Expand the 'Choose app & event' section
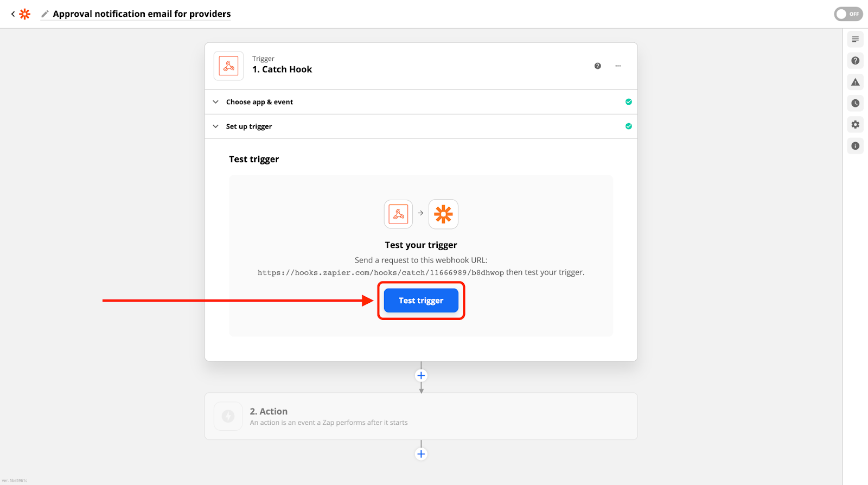 coord(420,102)
